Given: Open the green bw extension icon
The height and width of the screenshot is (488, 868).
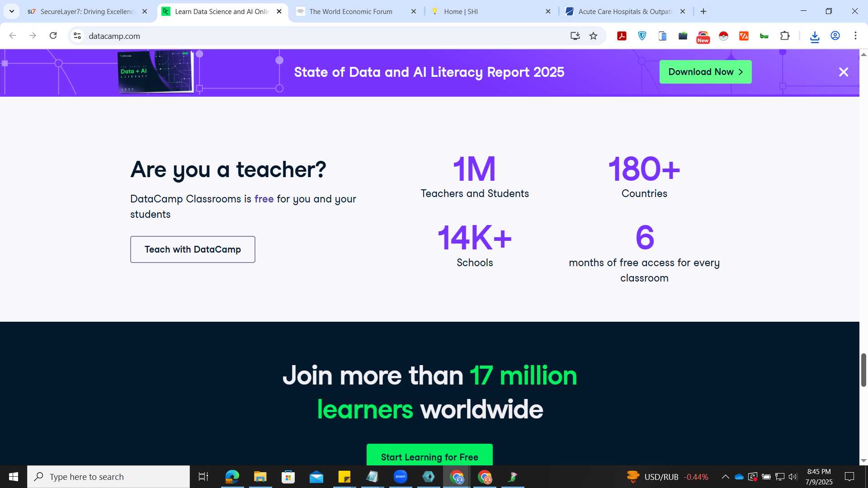Looking at the screenshot, I should tap(764, 36).
